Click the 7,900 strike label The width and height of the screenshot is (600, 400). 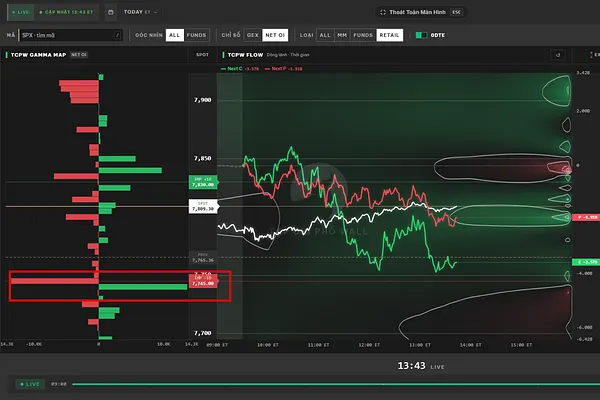[x=203, y=100]
